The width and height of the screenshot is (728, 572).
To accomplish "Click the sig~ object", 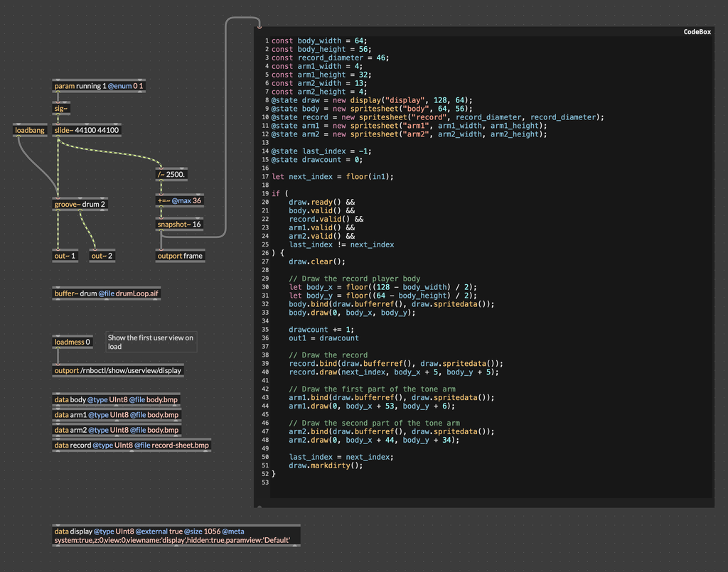I will click(x=61, y=109).
